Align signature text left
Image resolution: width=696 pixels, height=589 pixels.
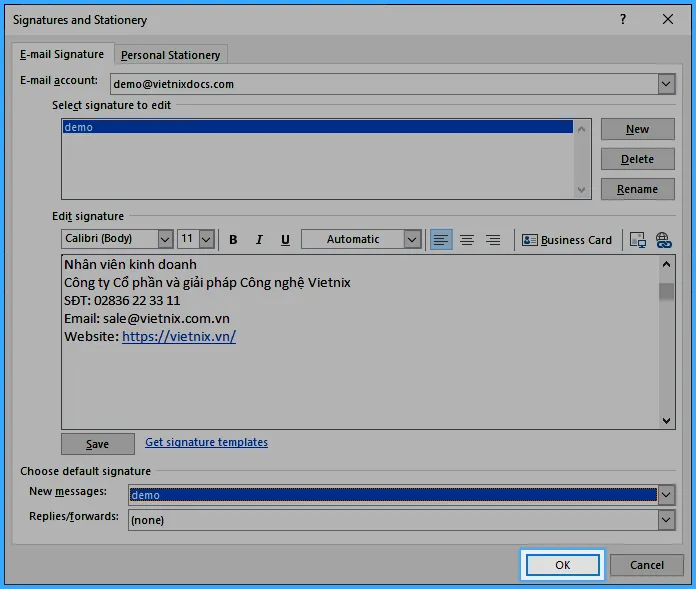pyautogui.click(x=440, y=240)
